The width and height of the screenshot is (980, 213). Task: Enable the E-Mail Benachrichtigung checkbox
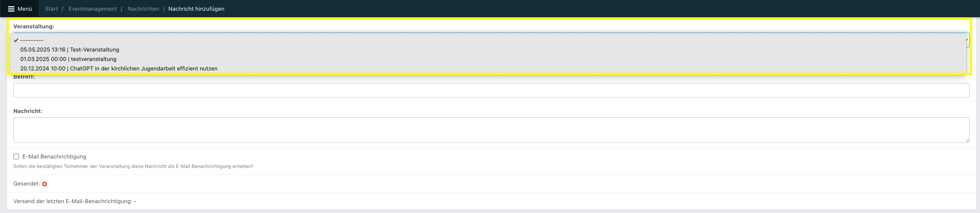16,157
